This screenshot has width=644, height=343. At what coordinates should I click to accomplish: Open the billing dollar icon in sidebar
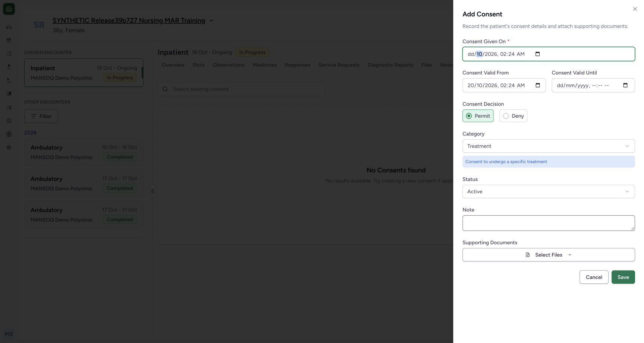click(x=9, y=134)
